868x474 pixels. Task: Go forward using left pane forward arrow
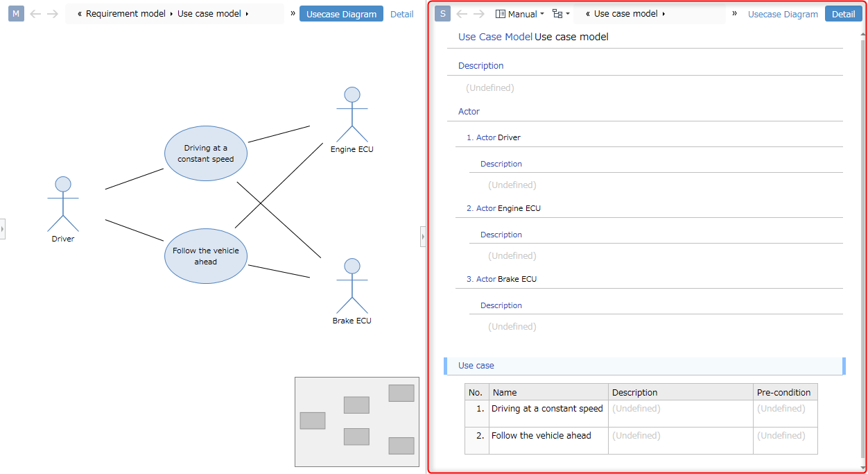53,14
